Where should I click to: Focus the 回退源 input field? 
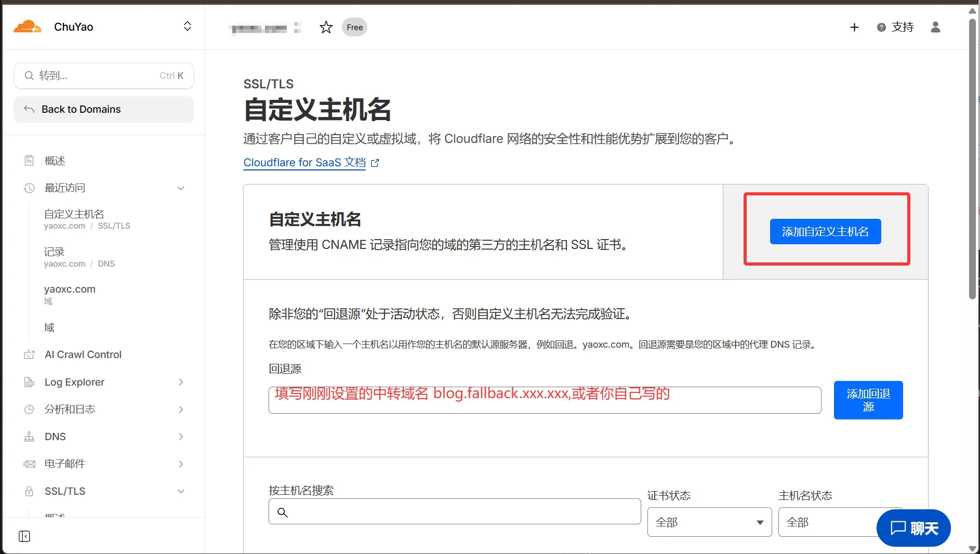(x=545, y=400)
